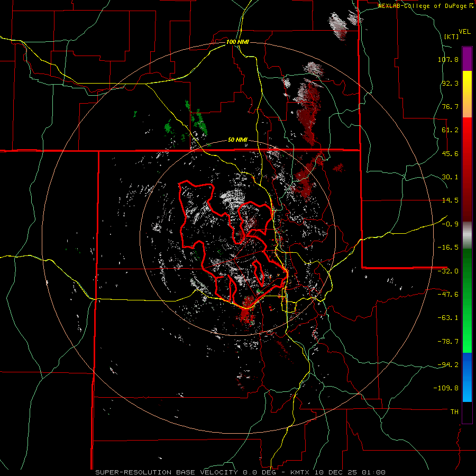
Task: Select the 14.5 velocity scale value
Action: (450, 200)
